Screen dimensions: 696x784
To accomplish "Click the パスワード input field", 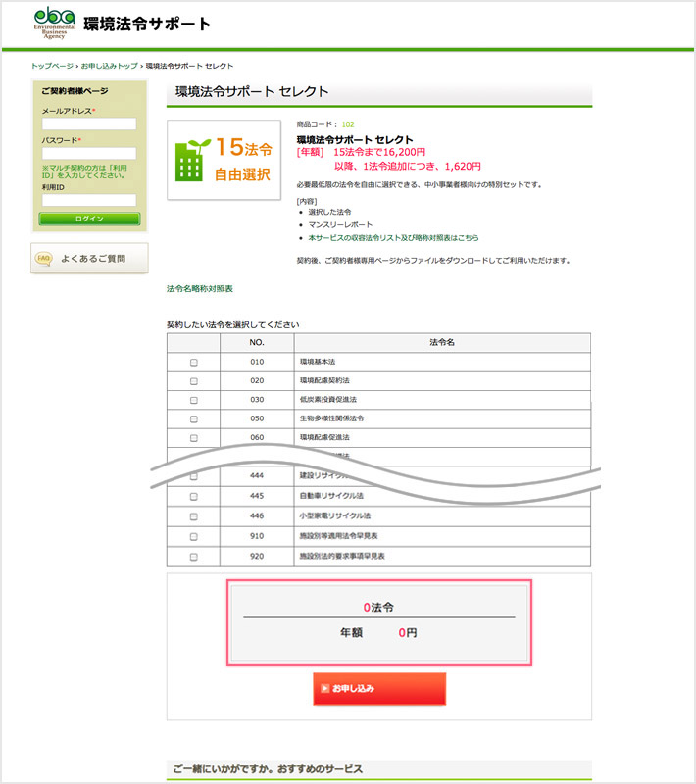I will coord(89,154).
